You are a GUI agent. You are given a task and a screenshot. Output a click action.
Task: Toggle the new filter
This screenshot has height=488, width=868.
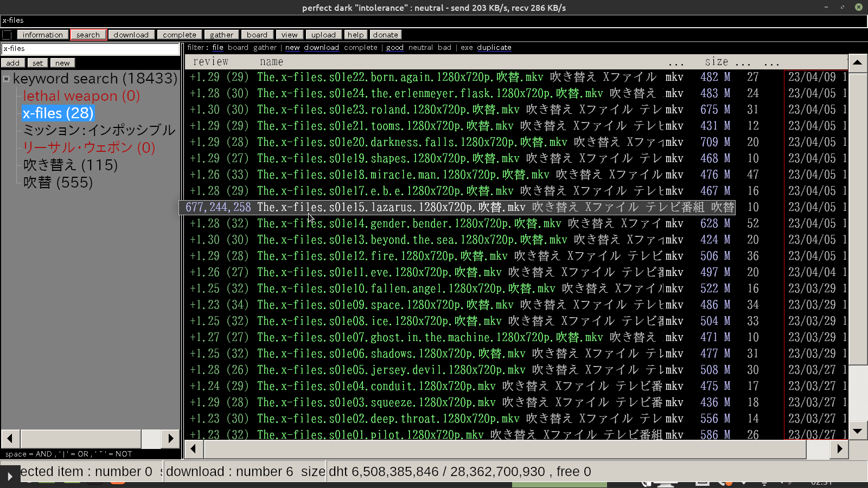pyautogui.click(x=292, y=48)
